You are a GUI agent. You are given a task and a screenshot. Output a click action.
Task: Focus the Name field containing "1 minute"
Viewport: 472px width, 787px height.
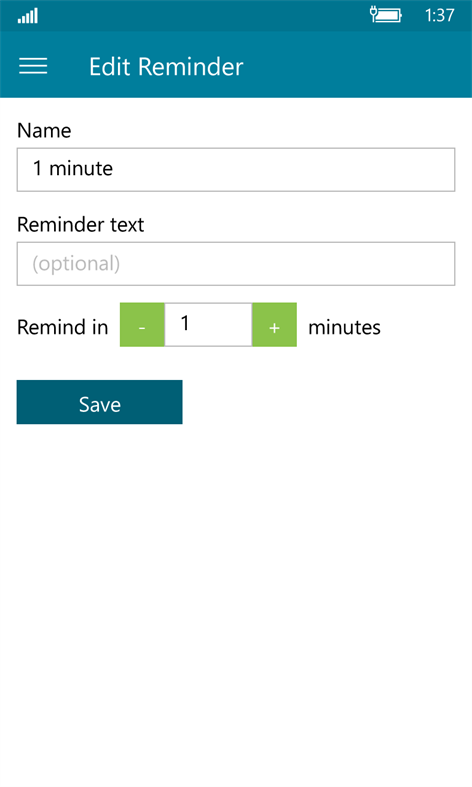coord(236,170)
